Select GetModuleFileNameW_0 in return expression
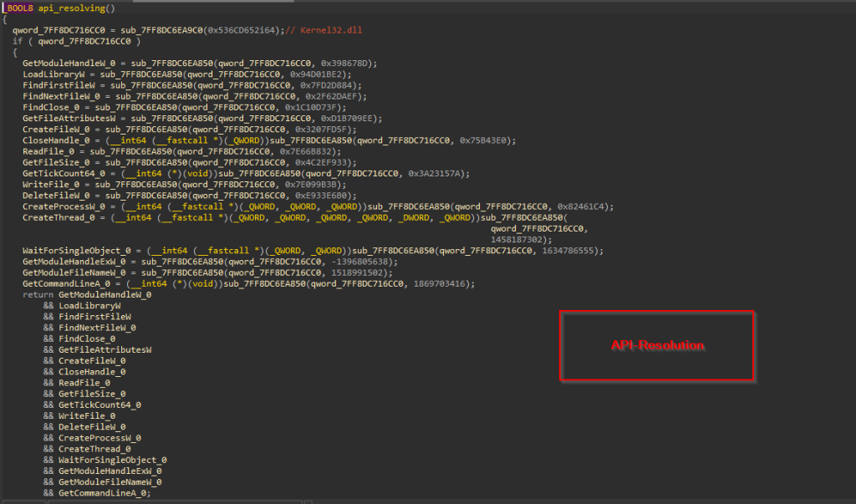 coord(110,481)
